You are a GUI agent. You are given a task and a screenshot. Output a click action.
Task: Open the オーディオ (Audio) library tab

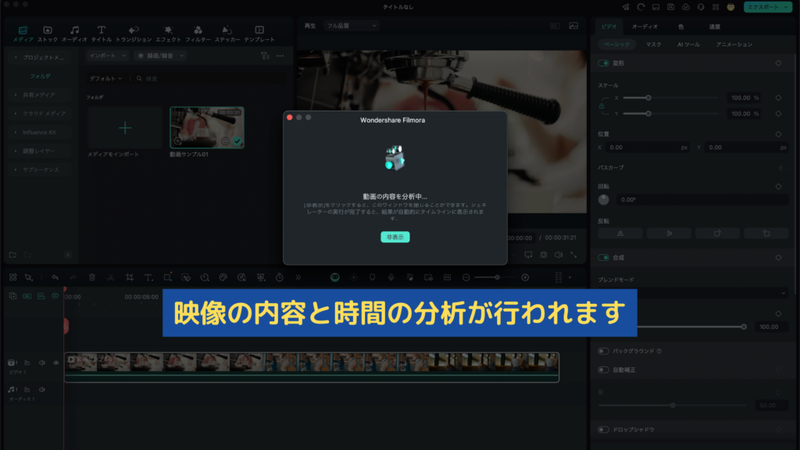[74, 34]
